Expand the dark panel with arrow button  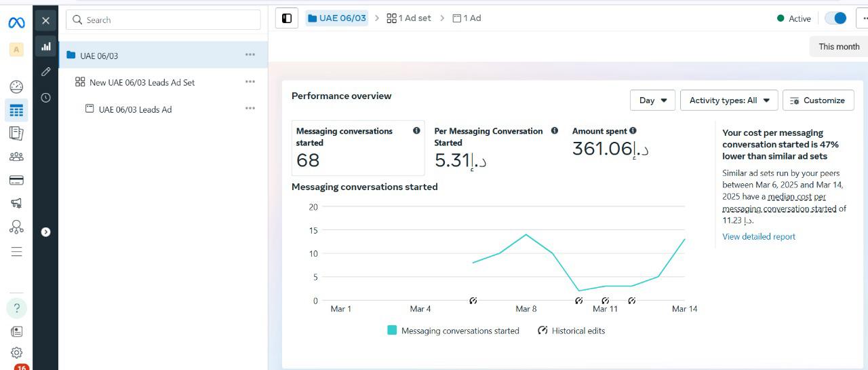click(x=45, y=232)
